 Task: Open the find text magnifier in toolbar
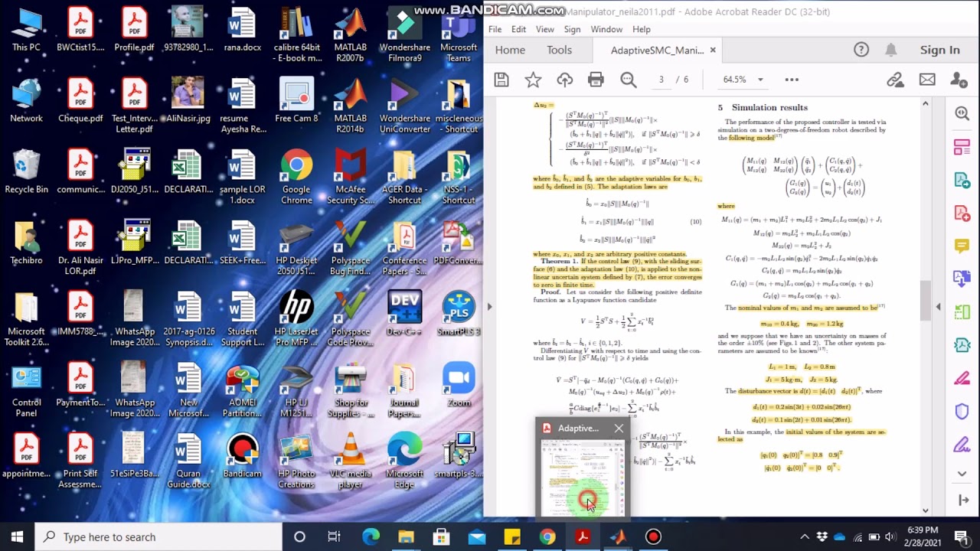point(629,80)
